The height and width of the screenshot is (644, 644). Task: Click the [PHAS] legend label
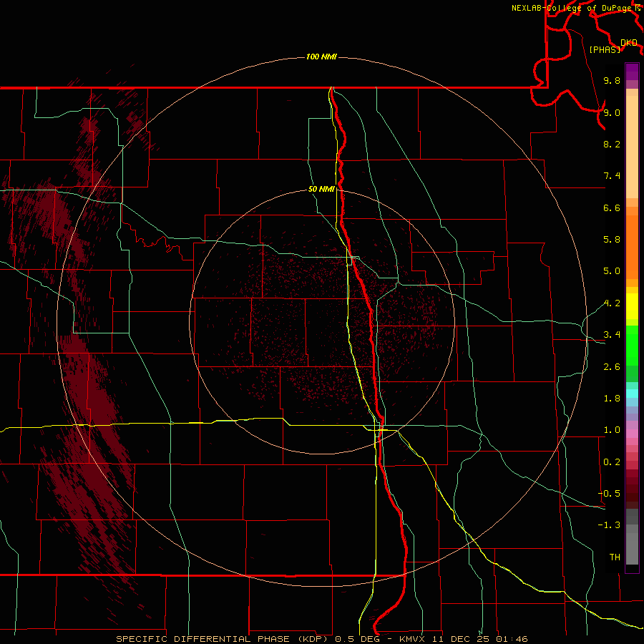pyautogui.click(x=605, y=49)
